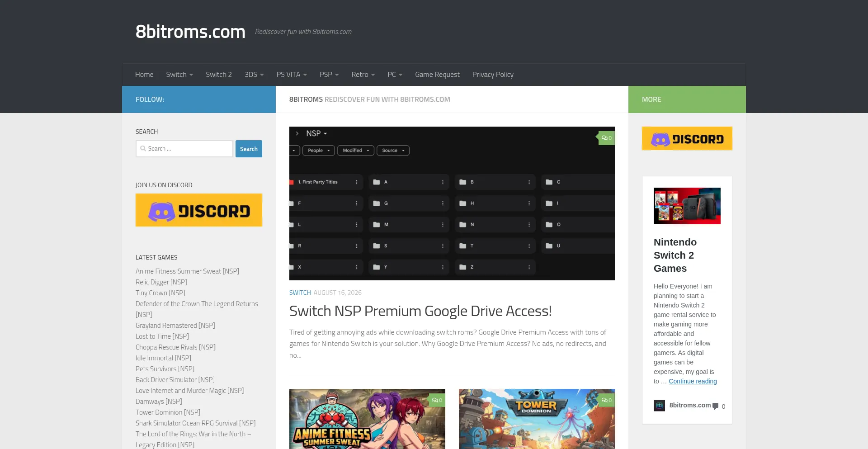This screenshot has width=868, height=449.
Task: Go to the Home menu item
Action: click(x=144, y=75)
